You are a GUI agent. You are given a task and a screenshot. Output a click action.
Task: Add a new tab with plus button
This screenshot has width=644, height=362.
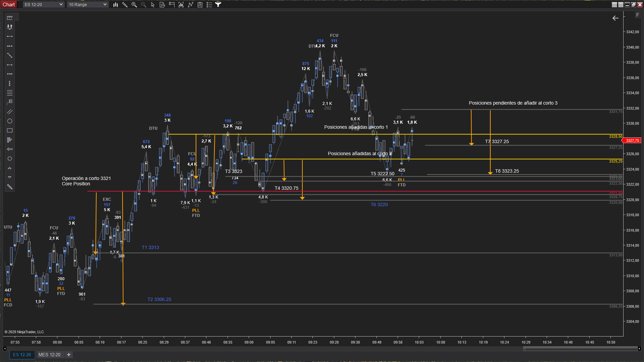click(x=69, y=355)
